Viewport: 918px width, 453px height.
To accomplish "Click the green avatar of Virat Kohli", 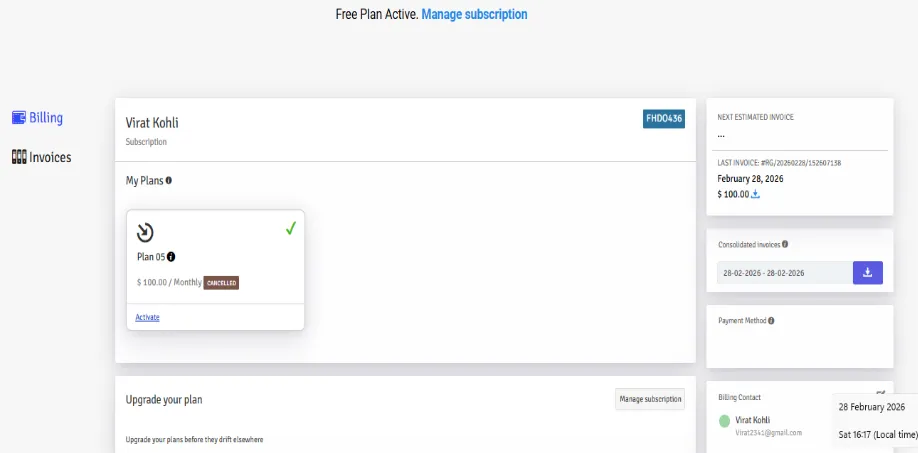I will point(725,420).
